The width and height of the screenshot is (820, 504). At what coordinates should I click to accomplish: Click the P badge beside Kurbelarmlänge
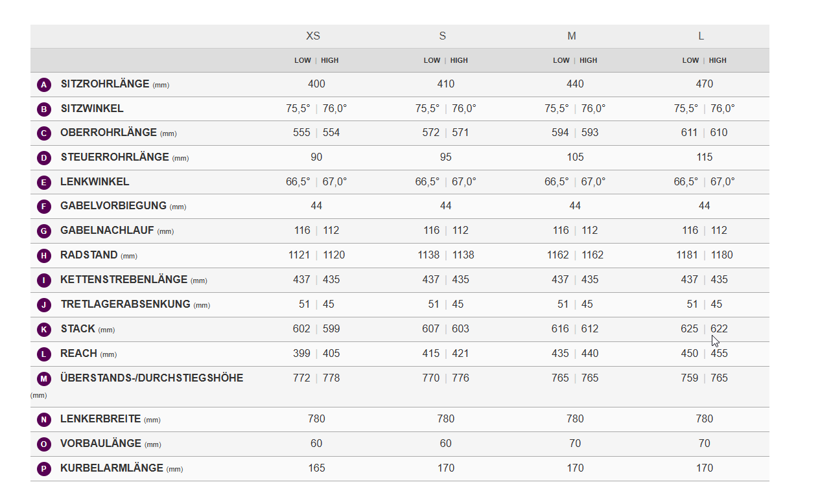coord(44,469)
